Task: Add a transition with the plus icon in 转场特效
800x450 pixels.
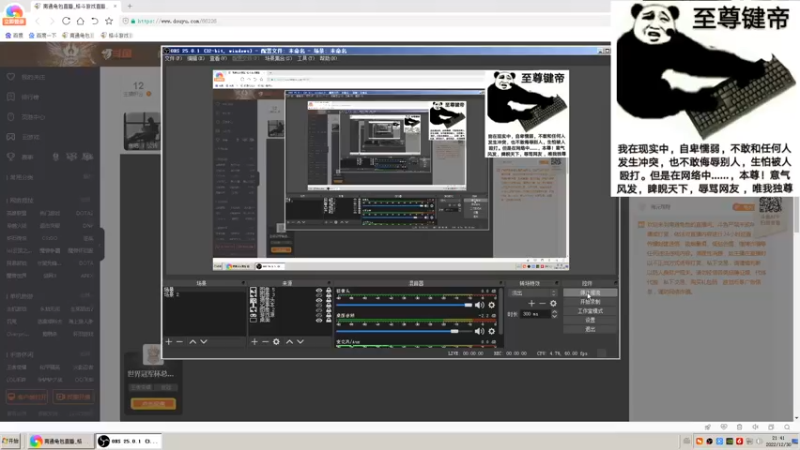Action: 531,303
